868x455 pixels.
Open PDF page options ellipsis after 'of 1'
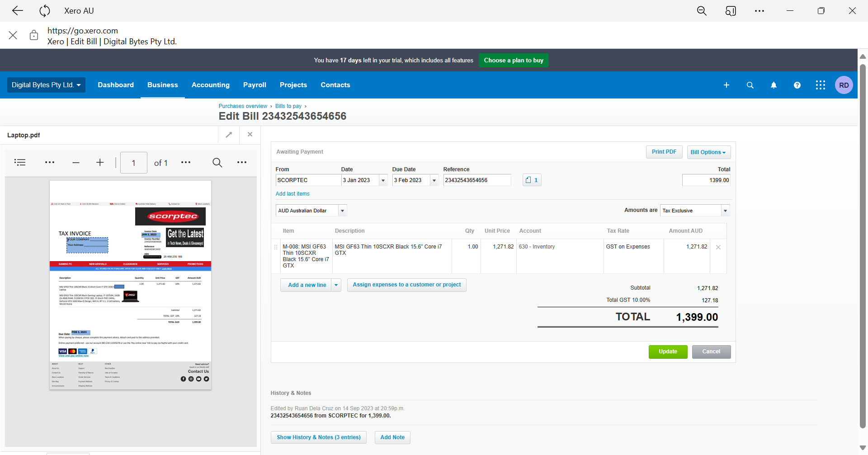coord(186,163)
